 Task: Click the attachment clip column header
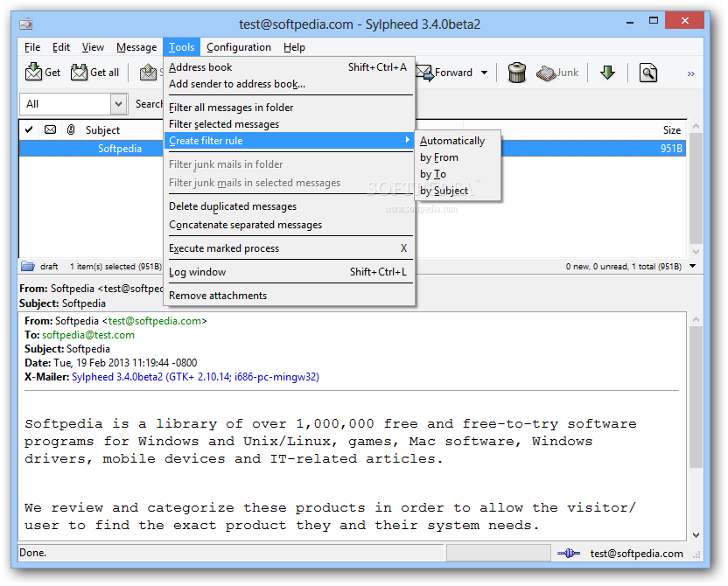click(71, 129)
